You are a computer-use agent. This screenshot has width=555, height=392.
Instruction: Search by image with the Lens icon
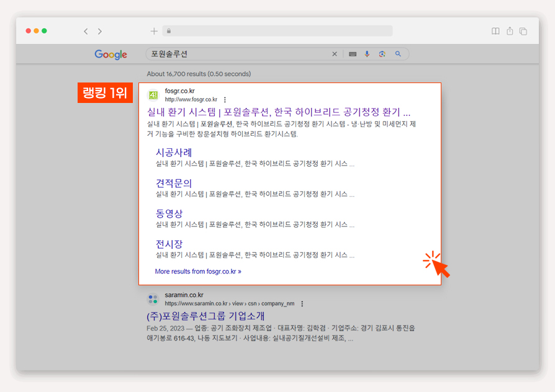(382, 54)
